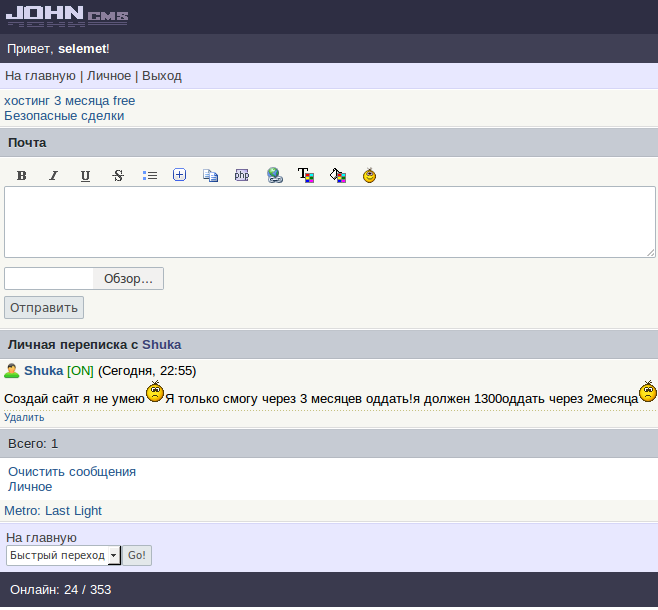Click Shuka's username in the message

(43, 371)
